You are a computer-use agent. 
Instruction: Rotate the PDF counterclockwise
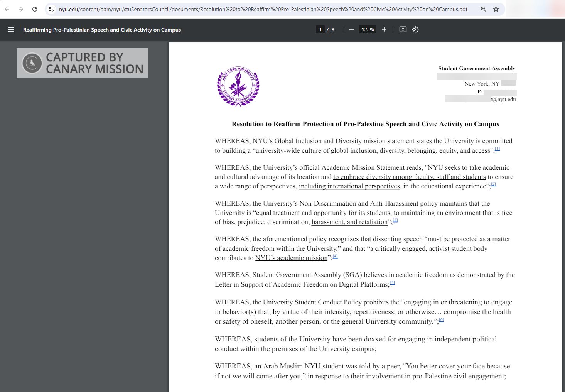coord(415,30)
